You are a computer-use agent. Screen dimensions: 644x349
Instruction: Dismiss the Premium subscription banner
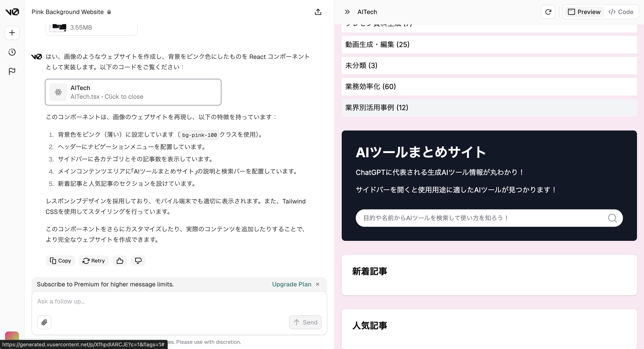pos(317,284)
